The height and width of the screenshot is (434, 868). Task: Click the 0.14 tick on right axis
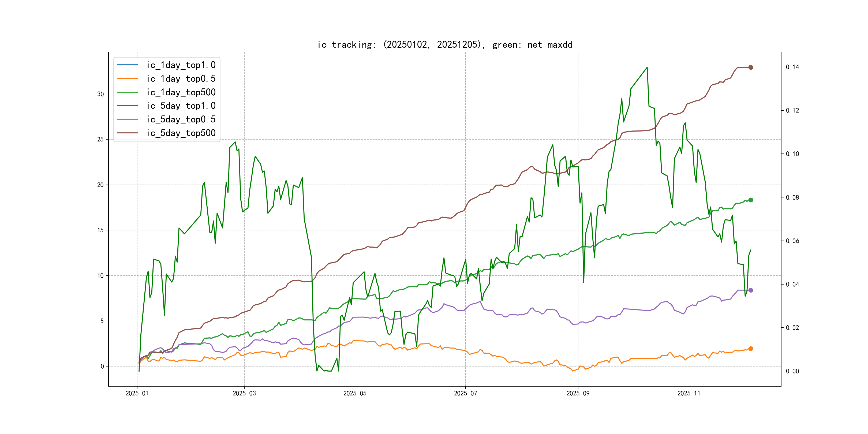pos(792,67)
